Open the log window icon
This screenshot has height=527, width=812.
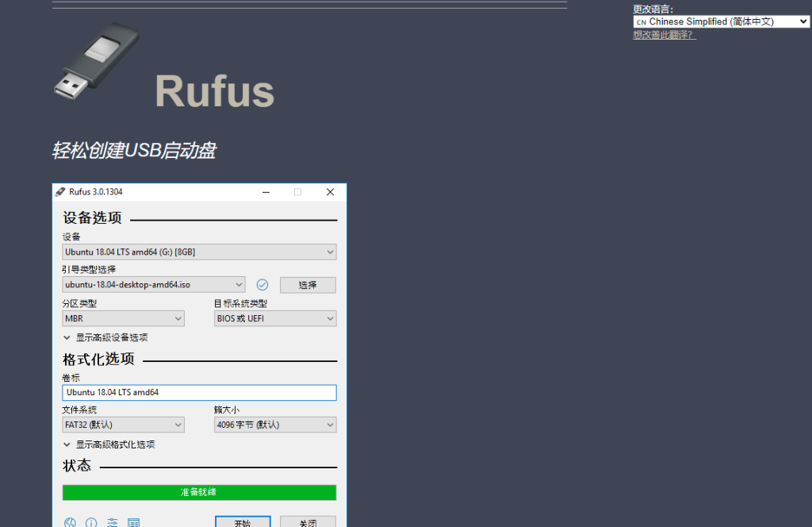[x=133, y=521]
